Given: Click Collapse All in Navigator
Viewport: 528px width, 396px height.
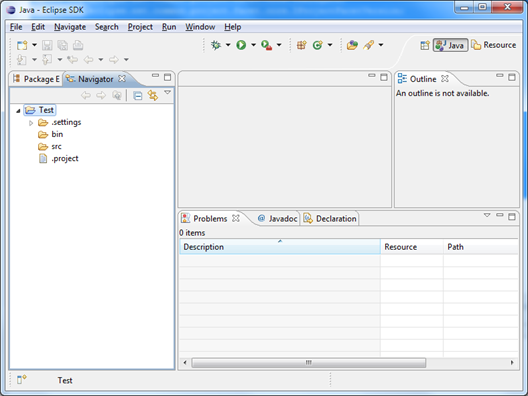Looking at the screenshot, I should 137,96.
